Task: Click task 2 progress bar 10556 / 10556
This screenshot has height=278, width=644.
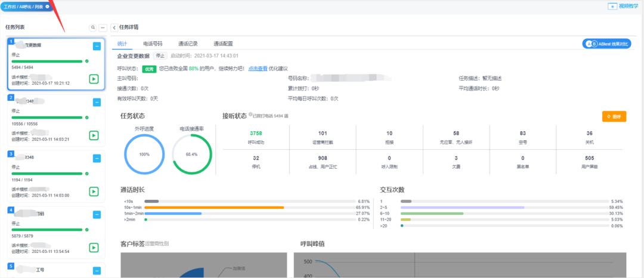Action: click(47, 118)
